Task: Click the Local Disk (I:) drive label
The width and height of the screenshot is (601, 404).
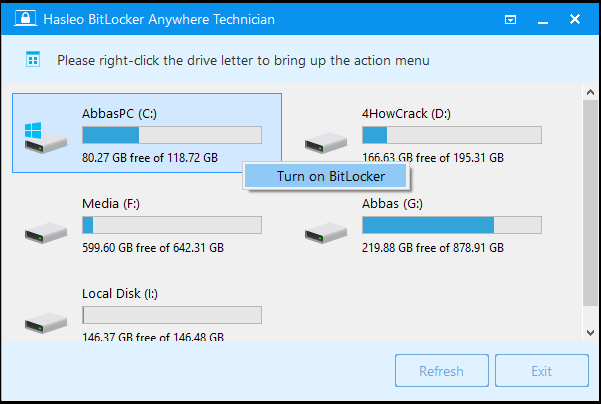Action: [120, 294]
